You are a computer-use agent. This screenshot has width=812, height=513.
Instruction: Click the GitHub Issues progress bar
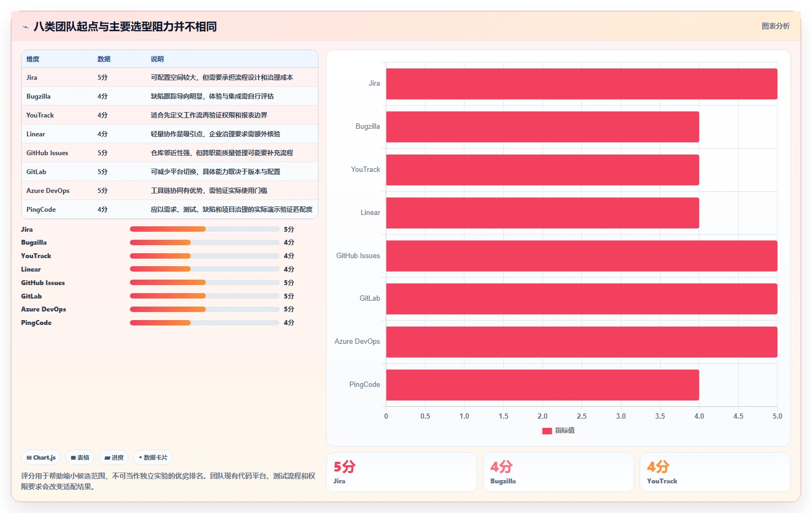click(x=204, y=282)
